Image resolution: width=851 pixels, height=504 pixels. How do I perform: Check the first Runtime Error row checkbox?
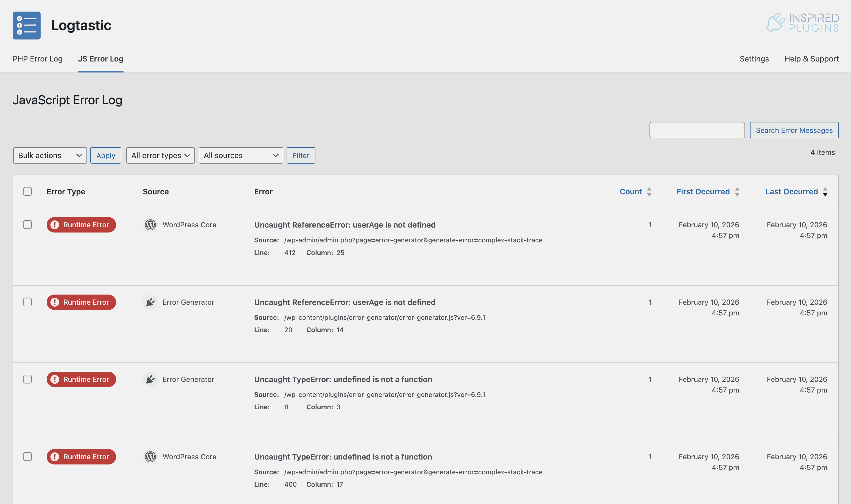[27, 225]
